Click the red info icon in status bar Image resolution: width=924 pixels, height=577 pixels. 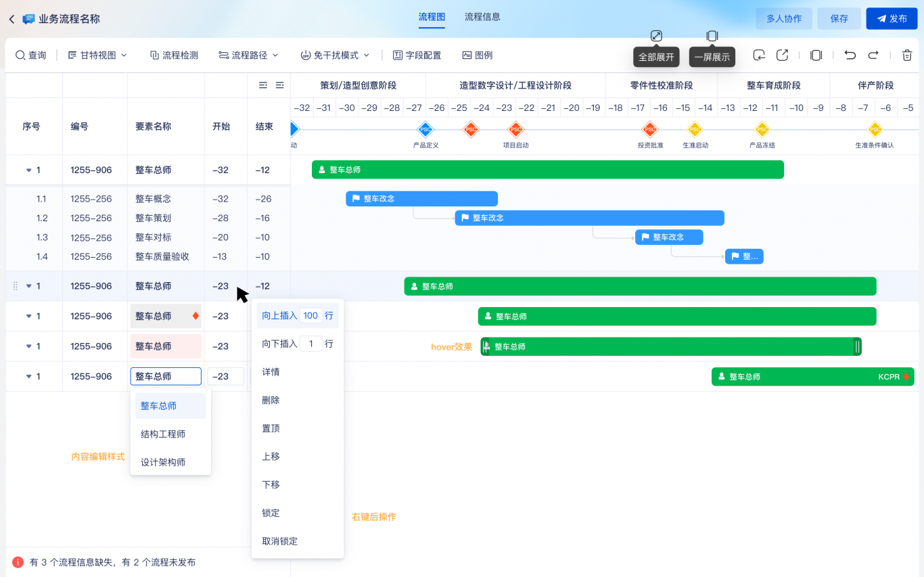(x=18, y=562)
